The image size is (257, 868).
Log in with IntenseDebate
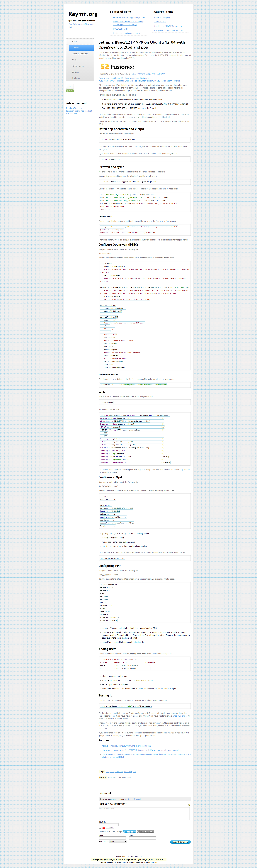[x=130, y=832]
